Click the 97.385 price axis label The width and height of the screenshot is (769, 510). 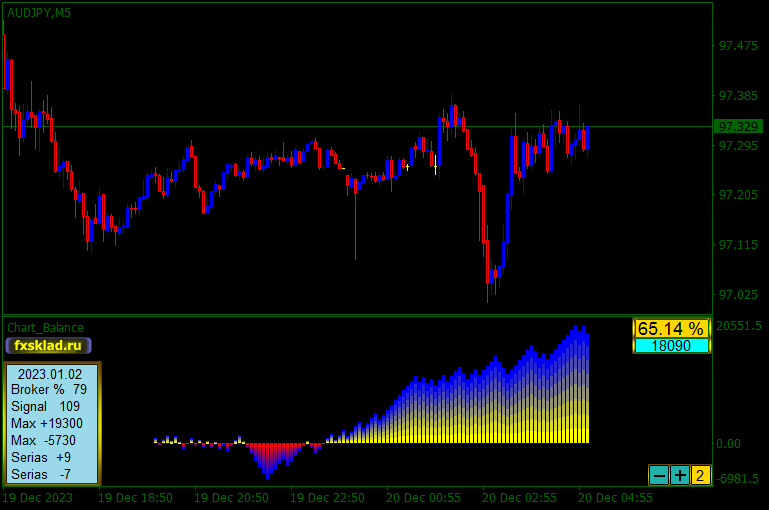tap(738, 96)
